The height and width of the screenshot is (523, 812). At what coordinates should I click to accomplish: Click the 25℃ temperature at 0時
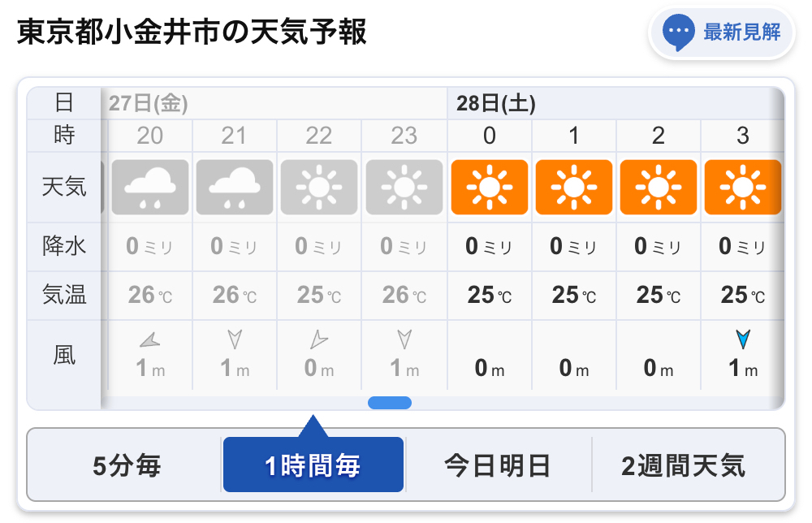pyautogui.click(x=490, y=295)
